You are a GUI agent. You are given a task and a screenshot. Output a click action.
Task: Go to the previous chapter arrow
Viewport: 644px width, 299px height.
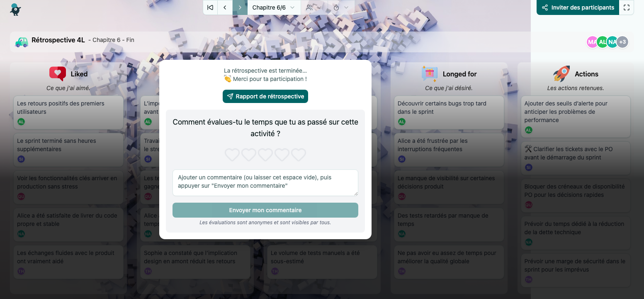[x=225, y=7]
